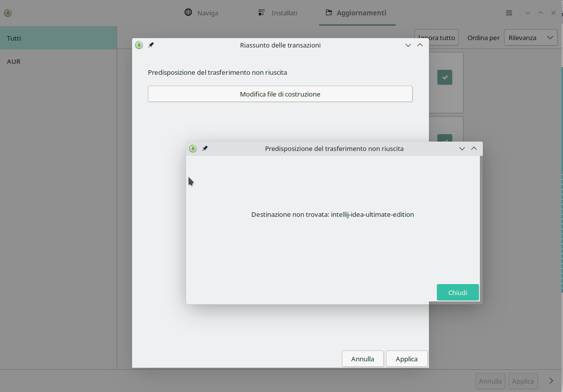Image resolution: width=563 pixels, height=392 pixels.
Task: Click the list icon beside Installati
Action: [x=262, y=12]
